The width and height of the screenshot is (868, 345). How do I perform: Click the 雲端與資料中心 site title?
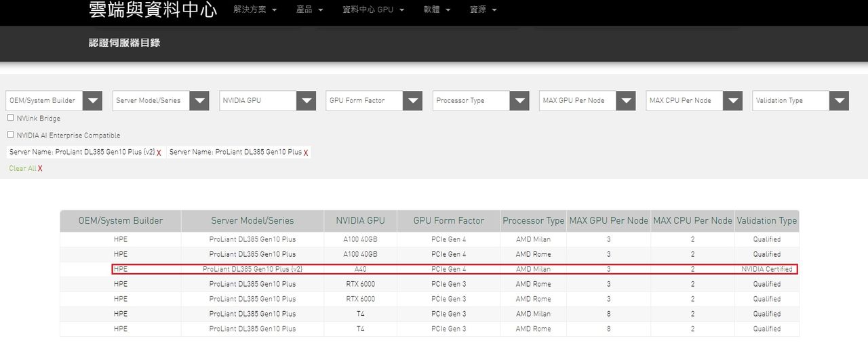tap(153, 9)
